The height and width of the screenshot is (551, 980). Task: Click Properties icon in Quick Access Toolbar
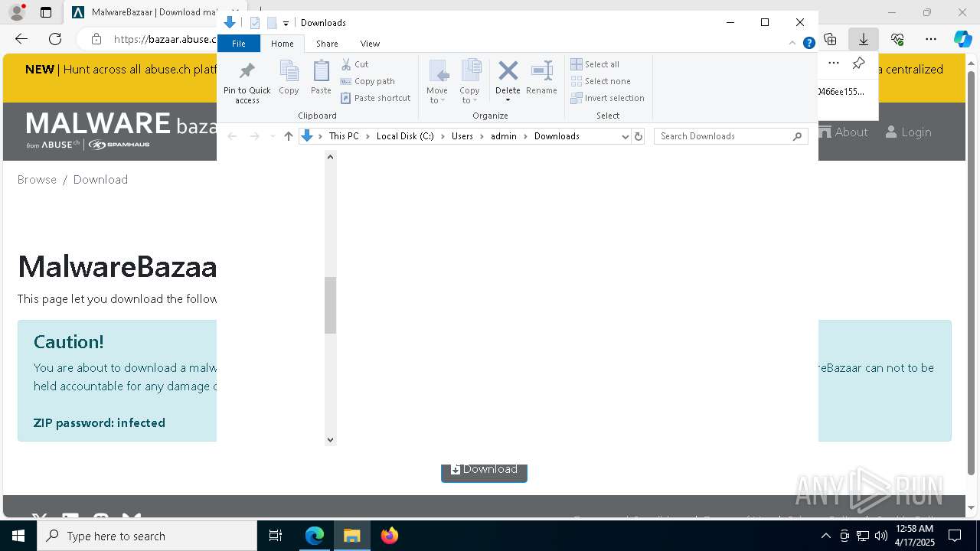tap(255, 23)
